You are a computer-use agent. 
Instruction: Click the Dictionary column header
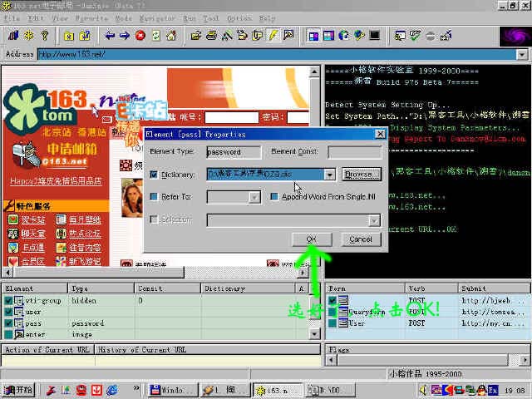tap(248, 288)
